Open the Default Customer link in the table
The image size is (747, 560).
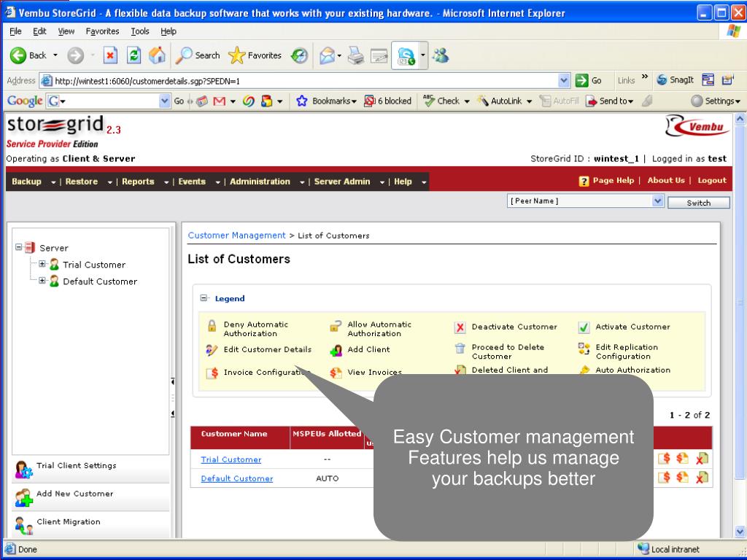(237, 478)
